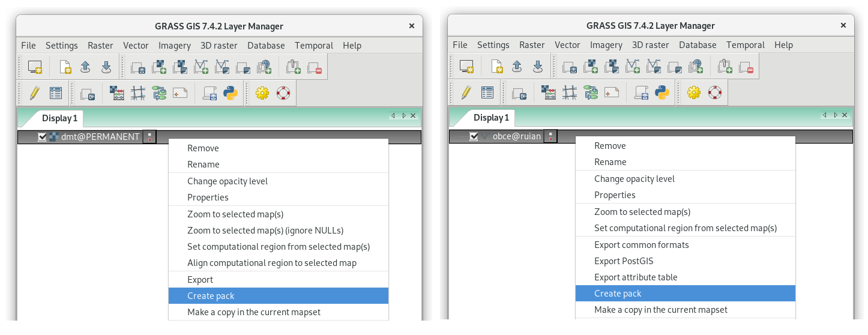Select Display 1 tab in left window

coord(59,118)
